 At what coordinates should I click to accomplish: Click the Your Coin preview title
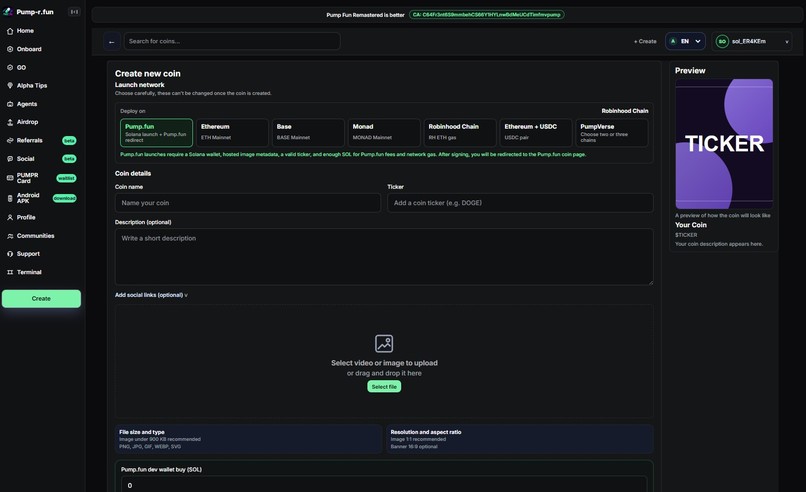[690, 225]
